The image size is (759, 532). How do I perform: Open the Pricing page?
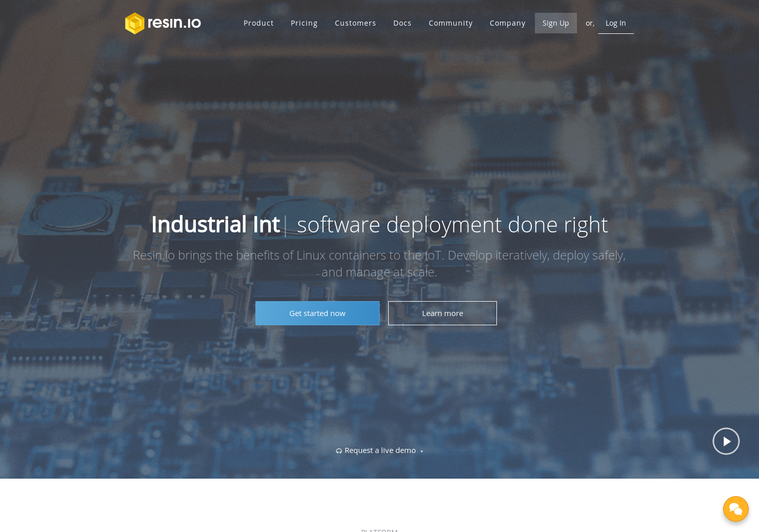(304, 23)
